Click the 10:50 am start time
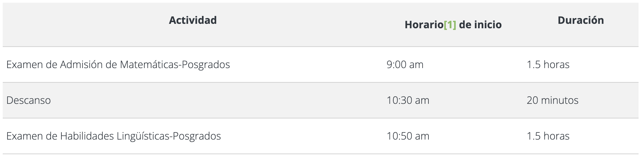The height and width of the screenshot is (160, 644). point(408,136)
